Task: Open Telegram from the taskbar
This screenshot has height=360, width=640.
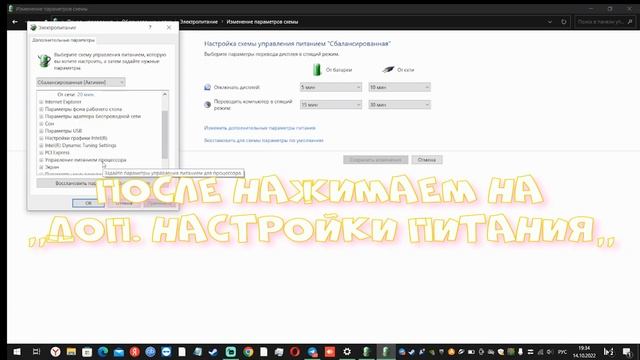Action: (313, 352)
